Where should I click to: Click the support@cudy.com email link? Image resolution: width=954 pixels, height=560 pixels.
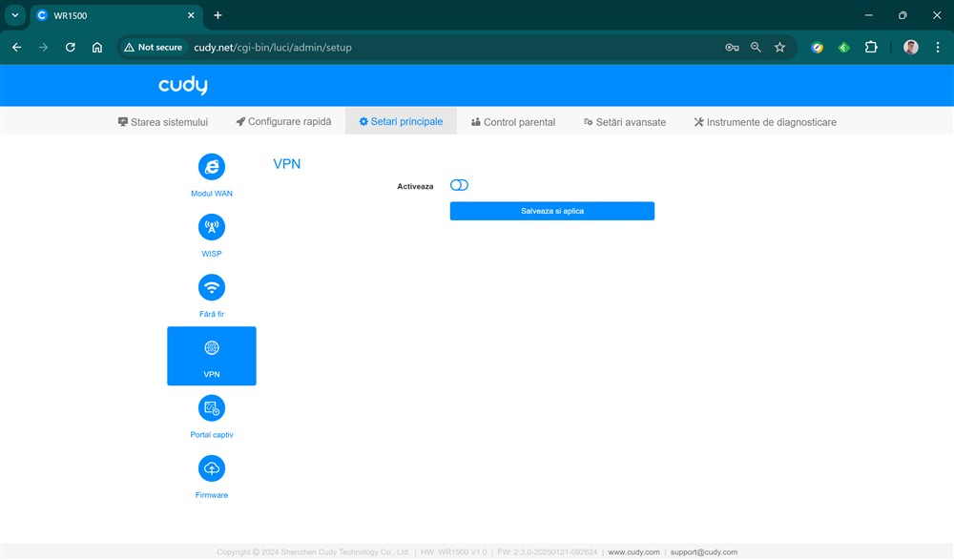tap(703, 551)
